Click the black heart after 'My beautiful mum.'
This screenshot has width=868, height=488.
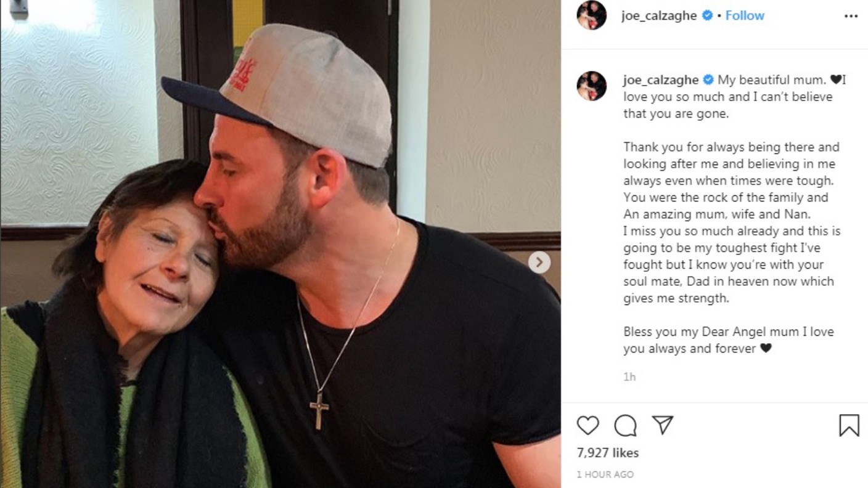[x=835, y=80]
